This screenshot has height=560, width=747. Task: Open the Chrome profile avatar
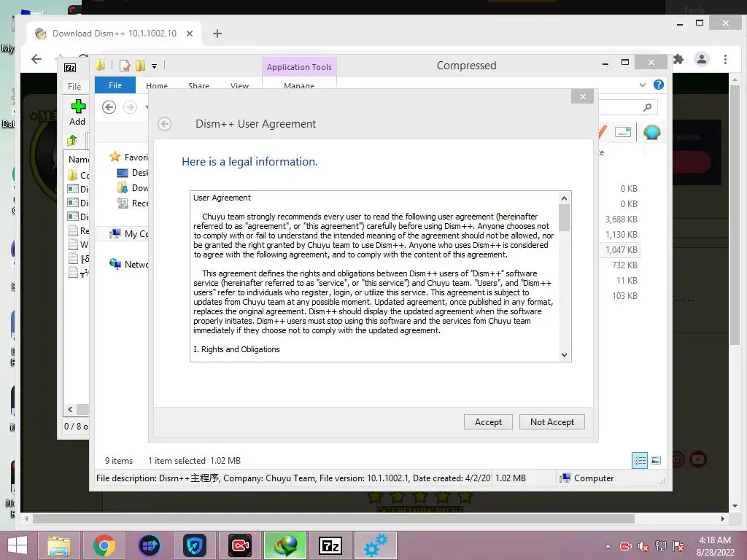point(702,60)
